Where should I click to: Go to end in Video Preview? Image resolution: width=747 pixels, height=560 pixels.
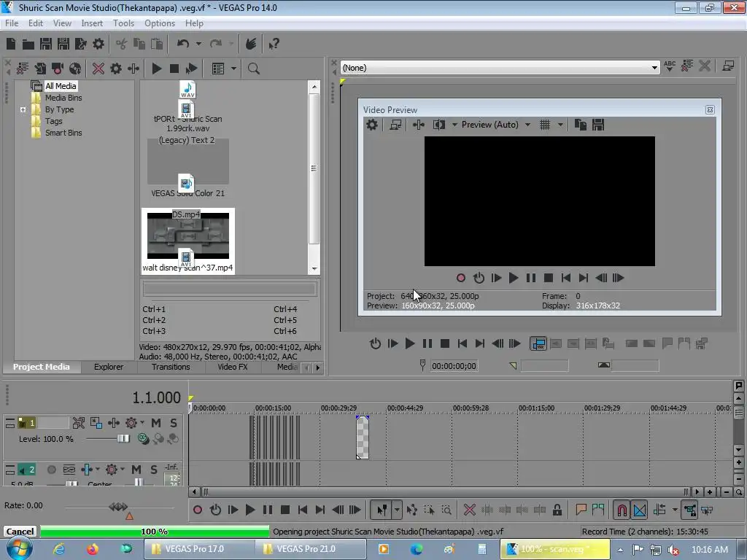tap(583, 278)
